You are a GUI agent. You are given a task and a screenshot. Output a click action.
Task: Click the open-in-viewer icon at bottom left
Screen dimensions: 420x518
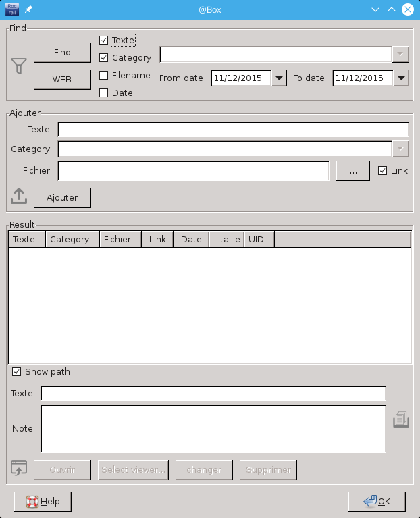19,467
